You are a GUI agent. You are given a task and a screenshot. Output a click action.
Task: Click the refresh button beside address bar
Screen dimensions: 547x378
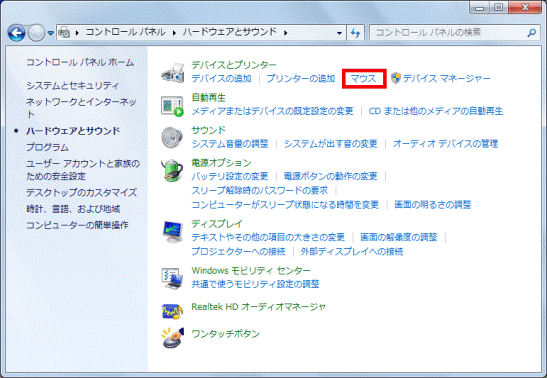pyautogui.click(x=355, y=33)
